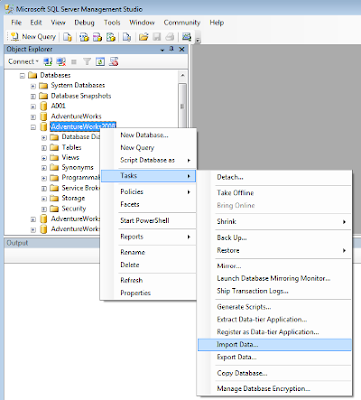
Task: Expand the Synonyms folder node
Action: point(44,168)
